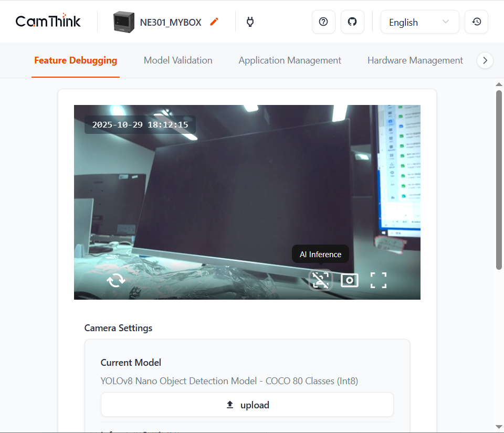Enter fullscreen mode on the video preview

(378, 280)
